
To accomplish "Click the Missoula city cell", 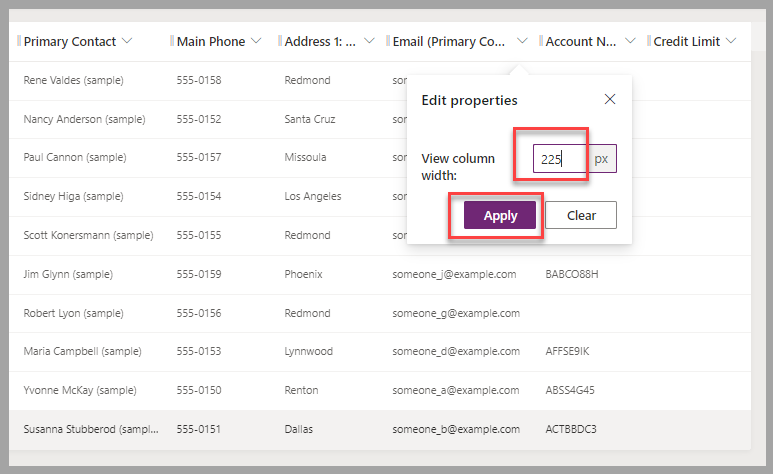I will pyautogui.click(x=305, y=157).
